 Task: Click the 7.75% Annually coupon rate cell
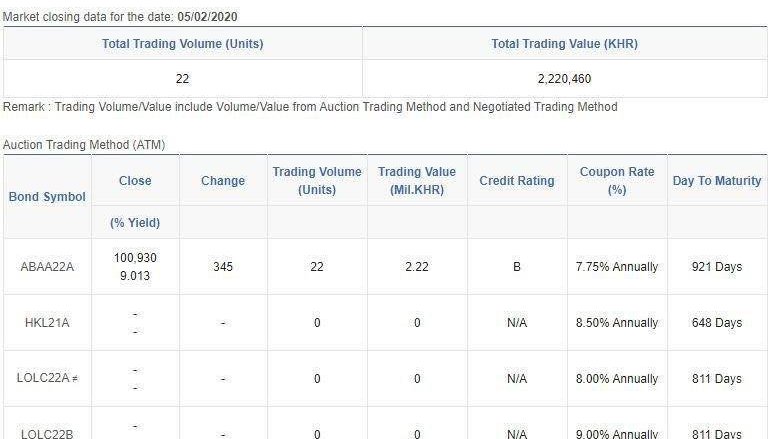pyautogui.click(x=617, y=267)
